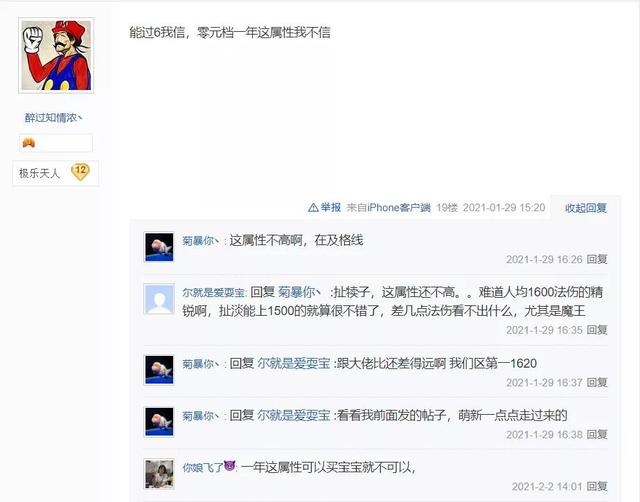Click 菊暴你丶 avatar in first reply
640x502 pixels.
coord(159,247)
